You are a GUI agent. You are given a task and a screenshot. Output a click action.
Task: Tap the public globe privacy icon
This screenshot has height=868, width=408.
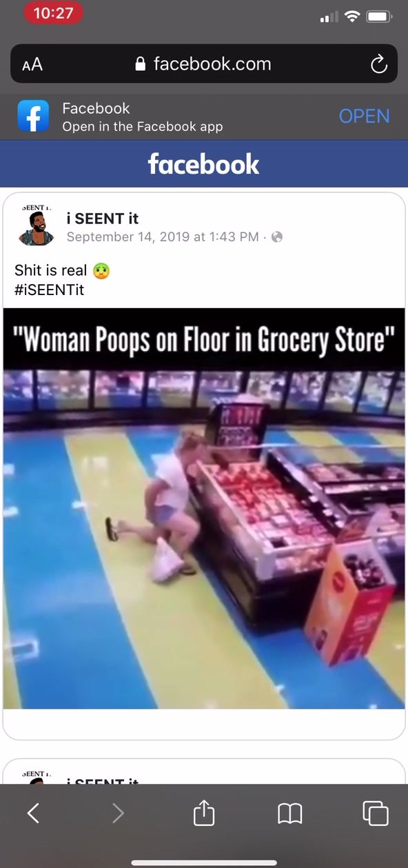pyautogui.click(x=277, y=237)
